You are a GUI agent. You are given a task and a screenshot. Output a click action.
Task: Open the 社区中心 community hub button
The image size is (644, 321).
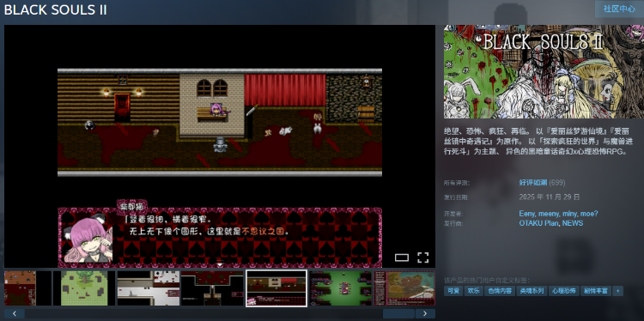619,9
